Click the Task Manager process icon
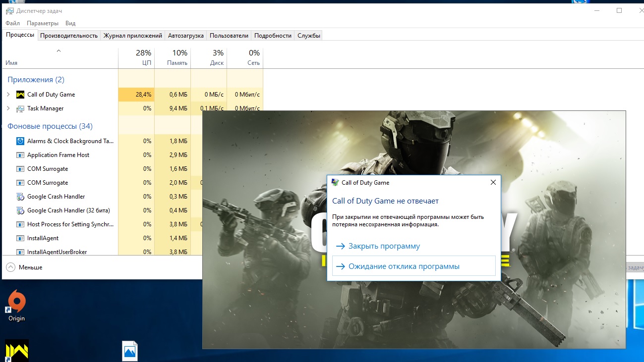The image size is (644, 362). pos(20,108)
